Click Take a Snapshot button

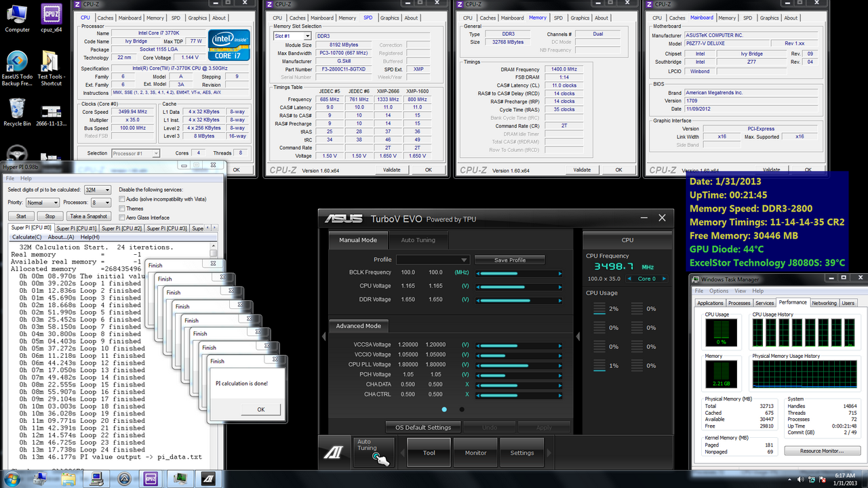(88, 216)
